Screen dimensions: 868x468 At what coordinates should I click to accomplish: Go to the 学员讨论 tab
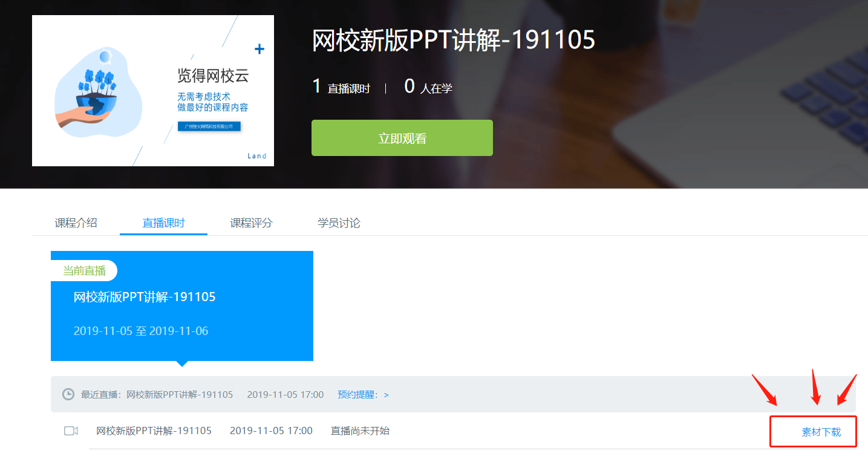pyautogui.click(x=339, y=223)
